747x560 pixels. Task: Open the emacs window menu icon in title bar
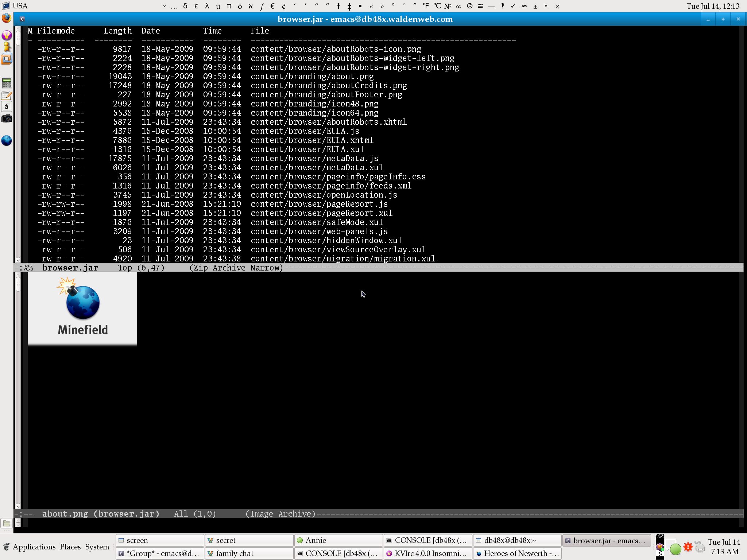tap(22, 19)
